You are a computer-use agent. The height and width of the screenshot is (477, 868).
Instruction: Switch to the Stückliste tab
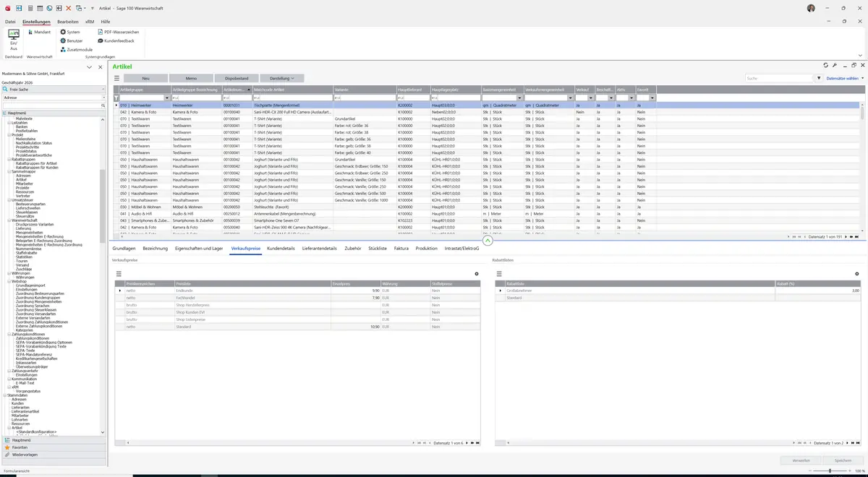click(x=378, y=248)
